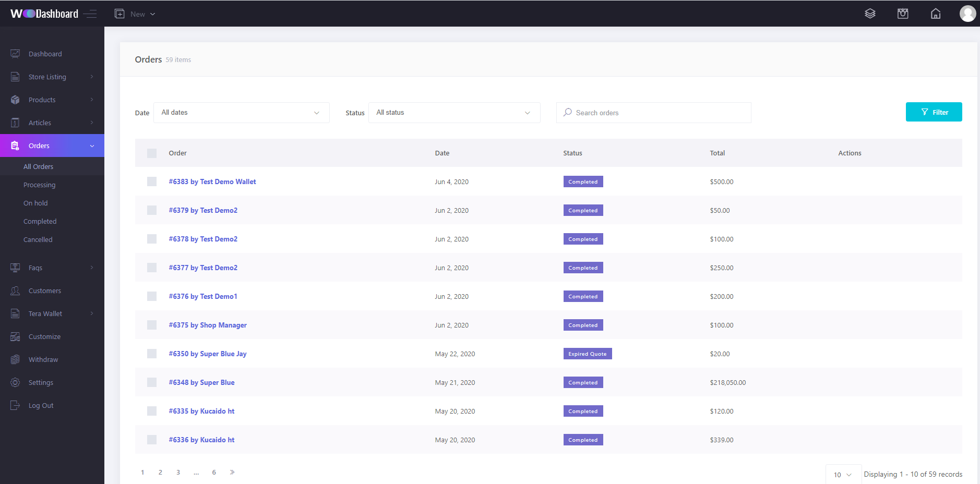Open the All dates dropdown

(x=241, y=113)
